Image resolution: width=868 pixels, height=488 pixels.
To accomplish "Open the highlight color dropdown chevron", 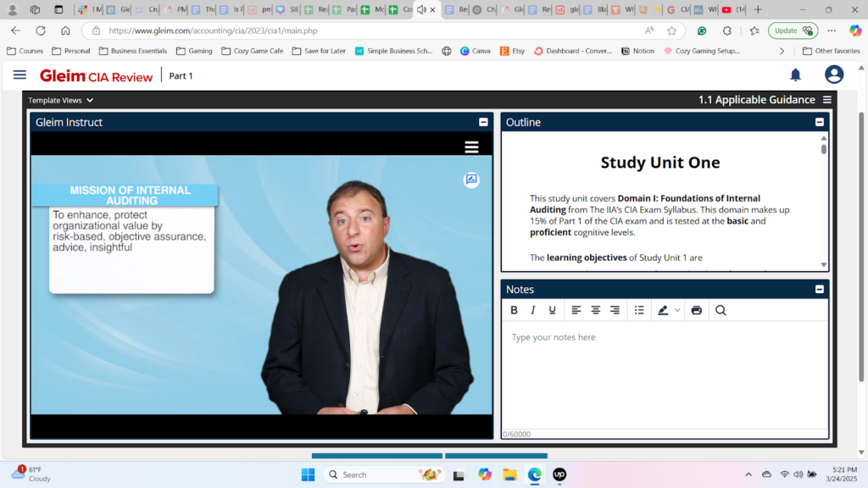I will click(x=676, y=310).
